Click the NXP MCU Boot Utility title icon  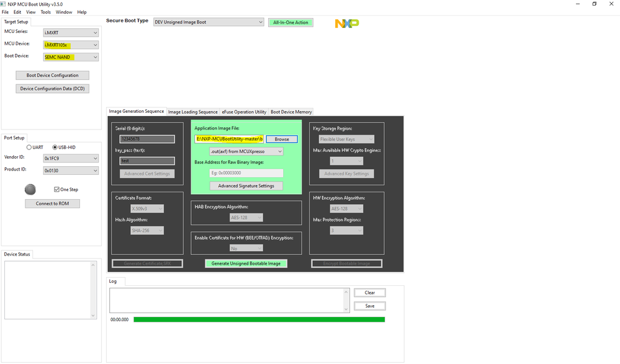[3, 4]
